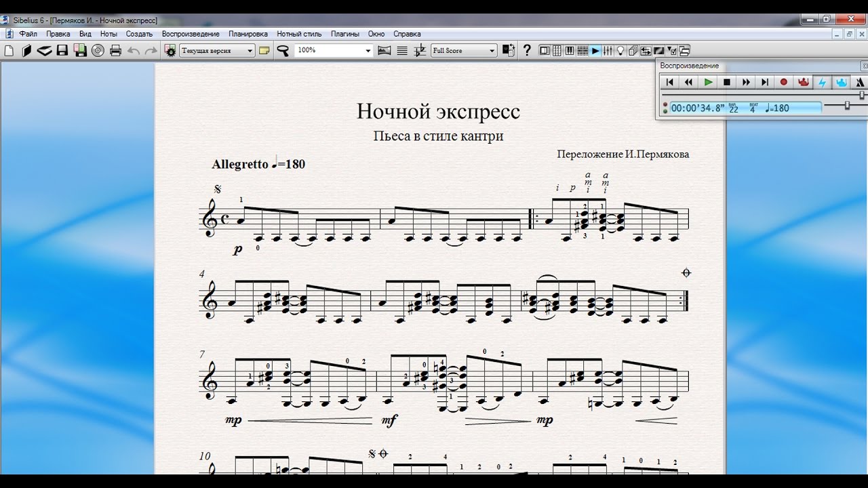
Task: Click the Open file toolbar icon
Action: pyautogui.click(x=26, y=50)
